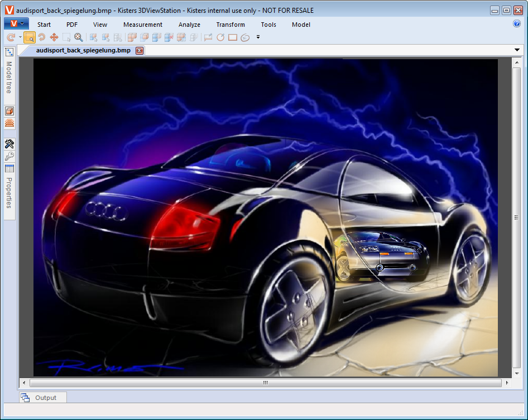The width and height of the screenshot is (528, 420).
Task: Toggle the zoom-to-rectangle selection tool
Action: (x=30, y=37)
